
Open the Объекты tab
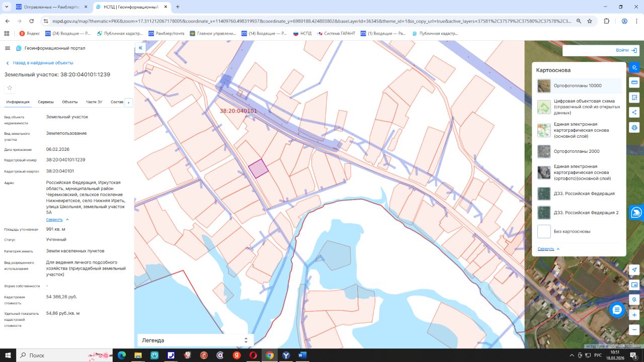tap(70, 102)
